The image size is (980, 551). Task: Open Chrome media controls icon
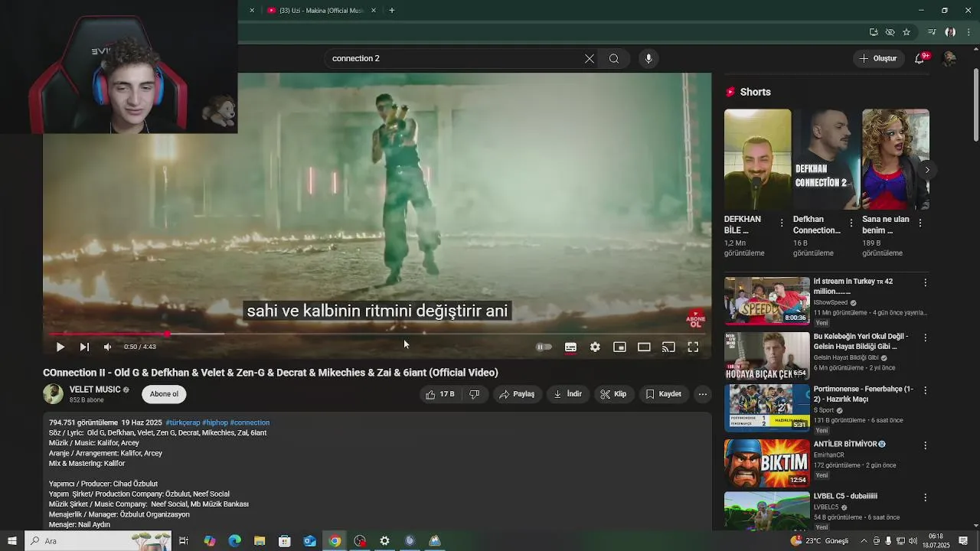point(932,32)
